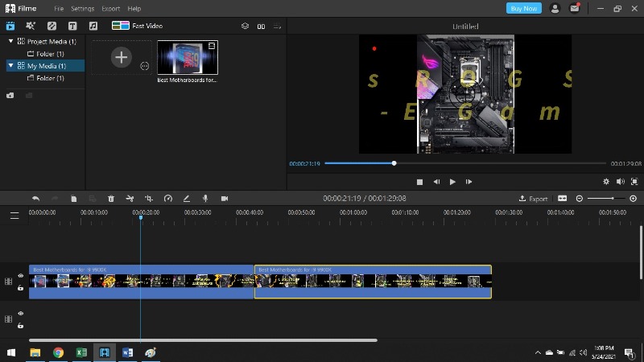Switch media panel to grid view
Screen dimensions: 644x362
click(261, 27)
